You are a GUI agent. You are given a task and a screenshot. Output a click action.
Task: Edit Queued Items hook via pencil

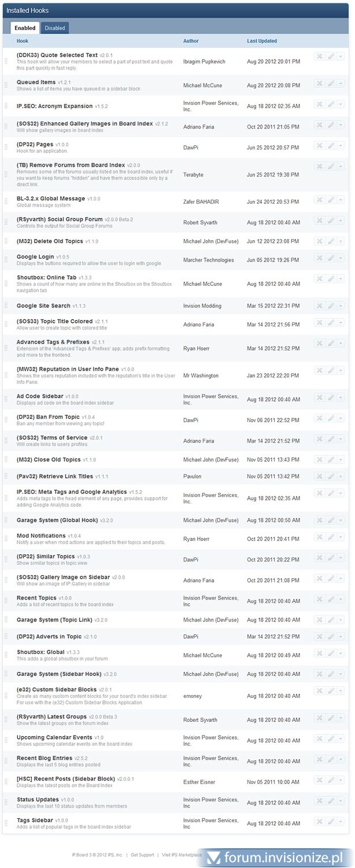tap(331, 83)
